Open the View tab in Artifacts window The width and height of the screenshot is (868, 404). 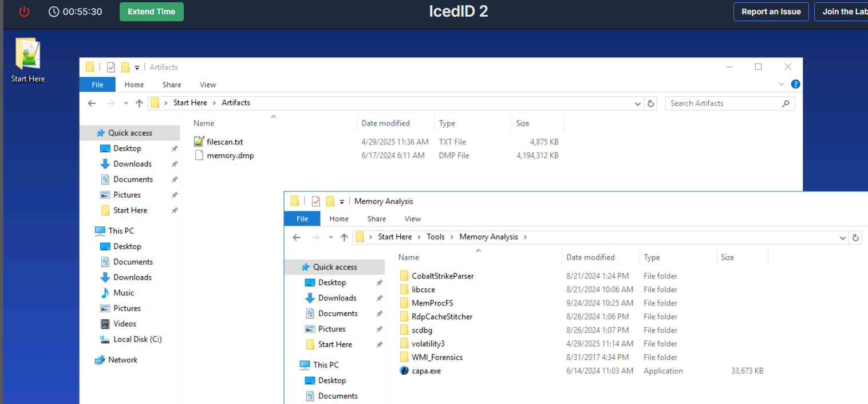pyautogui.click(x=208, y=85)
